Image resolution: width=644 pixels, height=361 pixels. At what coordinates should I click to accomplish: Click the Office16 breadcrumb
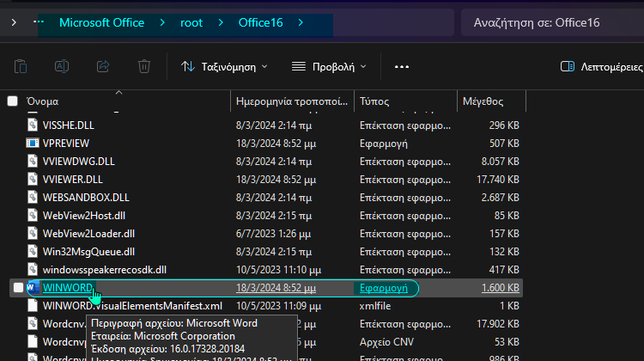[260, 22]
